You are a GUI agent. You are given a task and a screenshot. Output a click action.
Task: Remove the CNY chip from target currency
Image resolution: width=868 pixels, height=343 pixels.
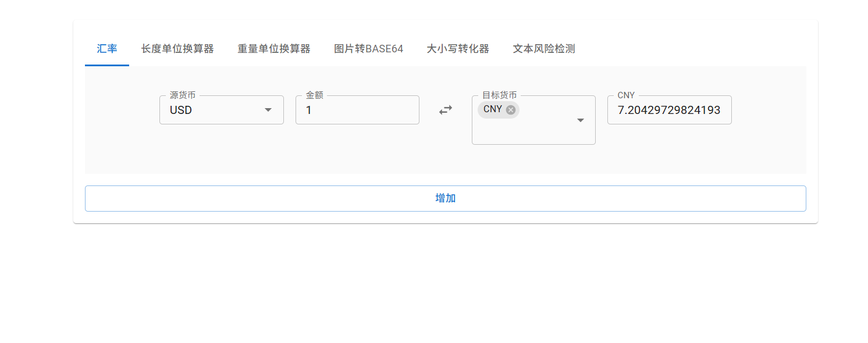click(x=511, y=110)
